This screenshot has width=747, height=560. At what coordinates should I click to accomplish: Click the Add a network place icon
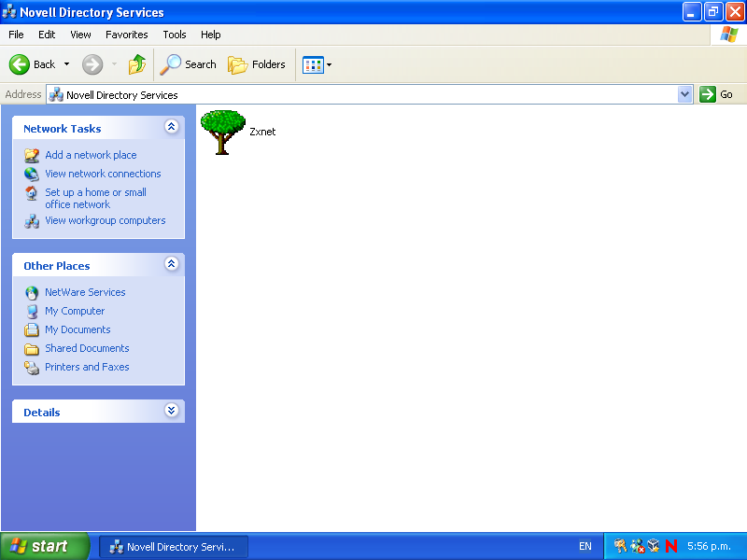(x=32, y=155)
